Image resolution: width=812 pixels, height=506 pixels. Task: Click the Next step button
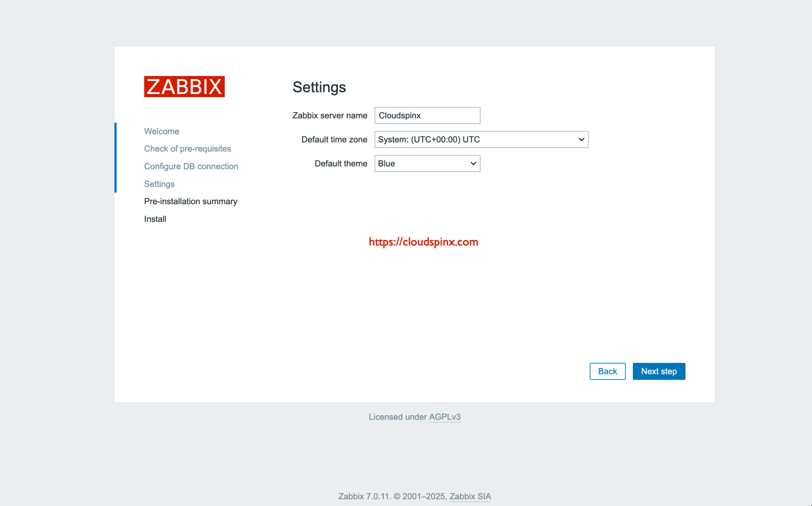[659, 371]
